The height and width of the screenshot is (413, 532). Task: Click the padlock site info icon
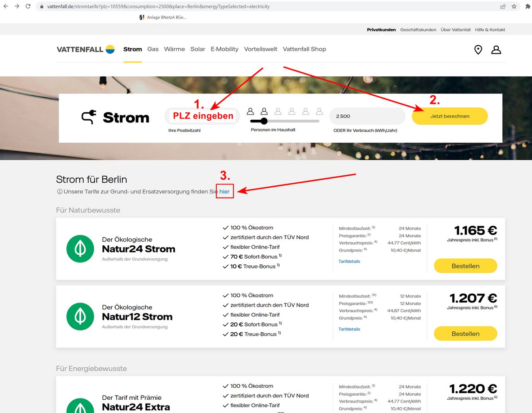pos(42,7)
